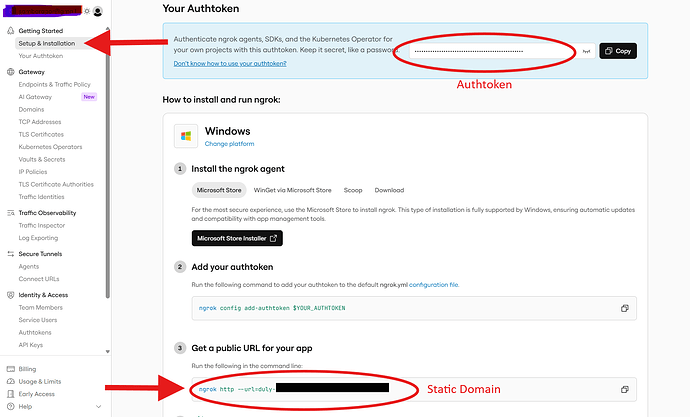The image size is (690, 417).
Task: Click the Getting Started rocket icon
Action: (x=11, y=30)
